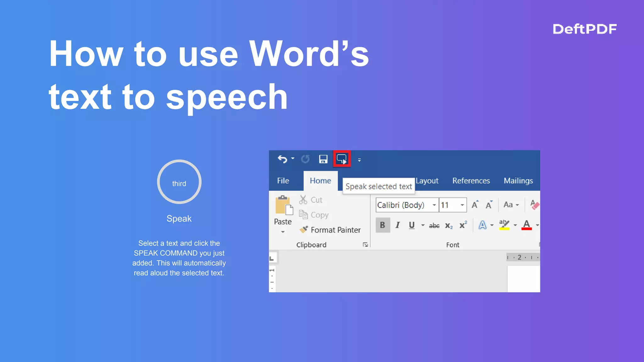The height and width of the screenshot is (362, 644).
Task: Switch to the Home tab
Action: click(x=320, y=181)
